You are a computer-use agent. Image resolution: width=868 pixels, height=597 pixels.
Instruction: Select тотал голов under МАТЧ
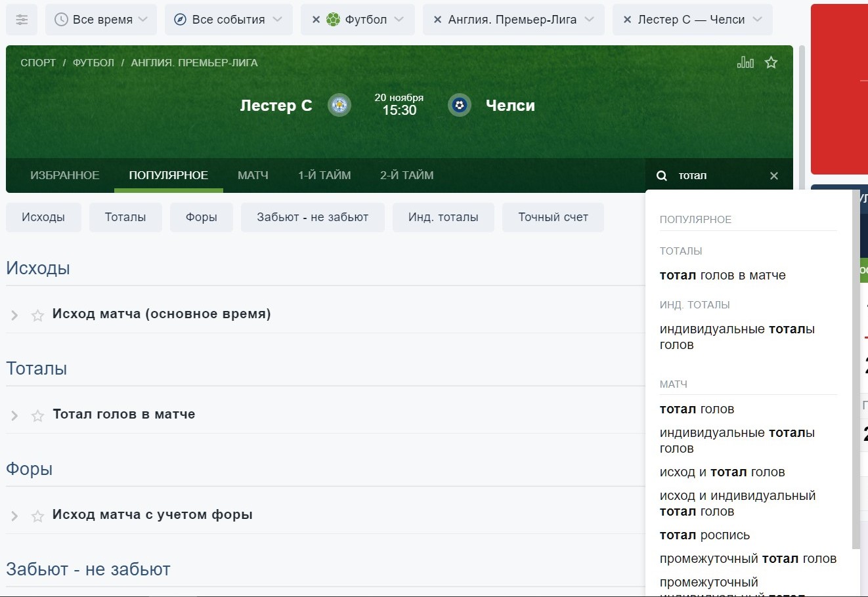point(697,409)
